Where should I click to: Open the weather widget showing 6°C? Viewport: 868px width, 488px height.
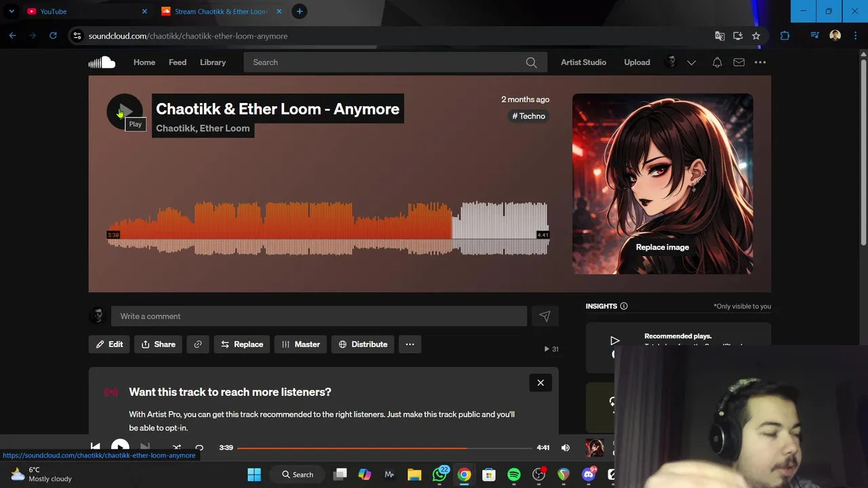[x=41, y=474]
